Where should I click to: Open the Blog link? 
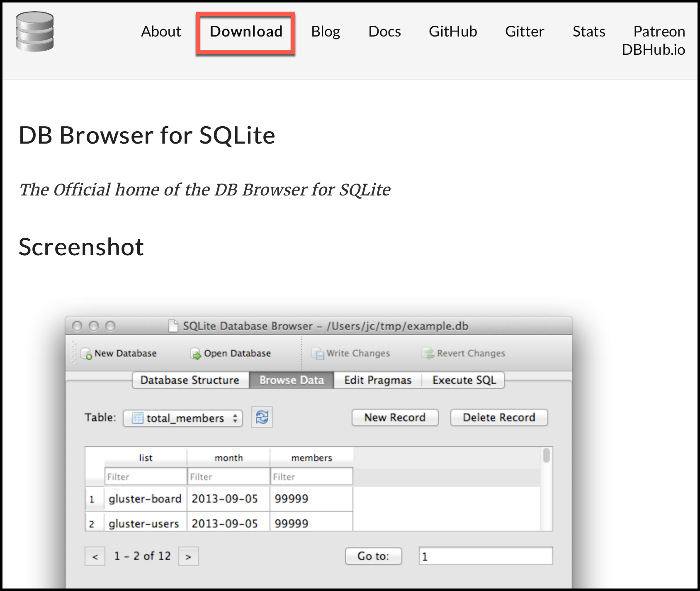click(x=326, y=32)
